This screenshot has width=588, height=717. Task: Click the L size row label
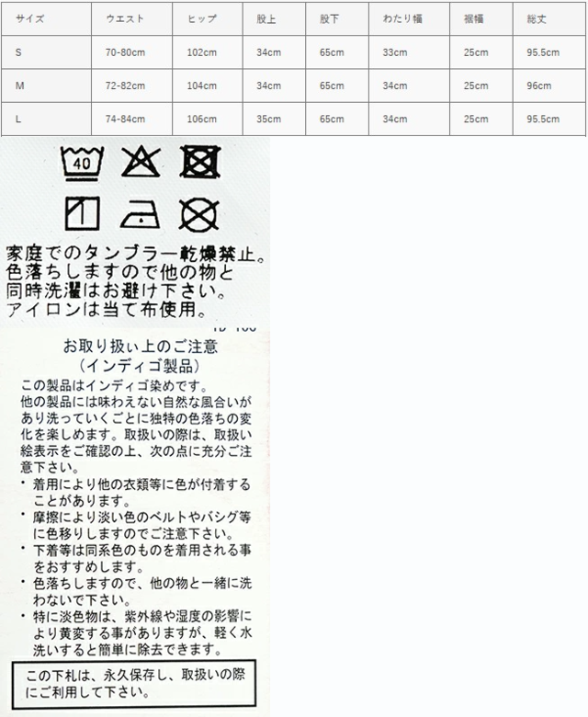tap(19, 119)
